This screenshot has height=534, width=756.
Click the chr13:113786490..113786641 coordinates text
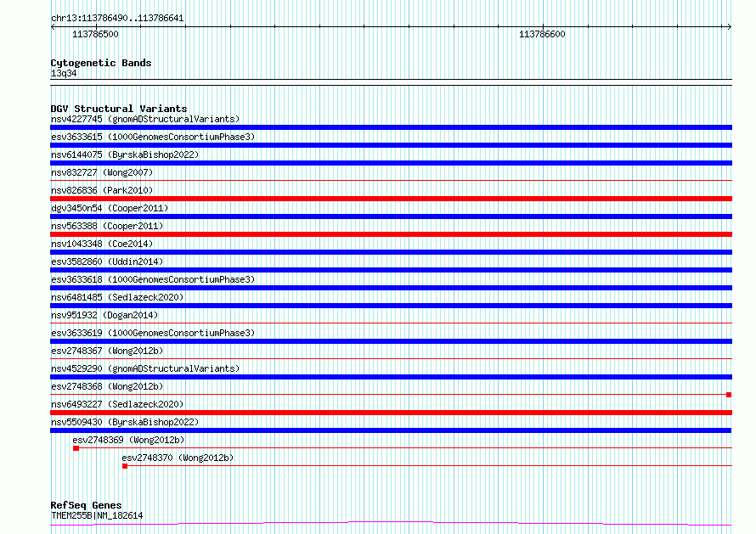pos(117,19)
